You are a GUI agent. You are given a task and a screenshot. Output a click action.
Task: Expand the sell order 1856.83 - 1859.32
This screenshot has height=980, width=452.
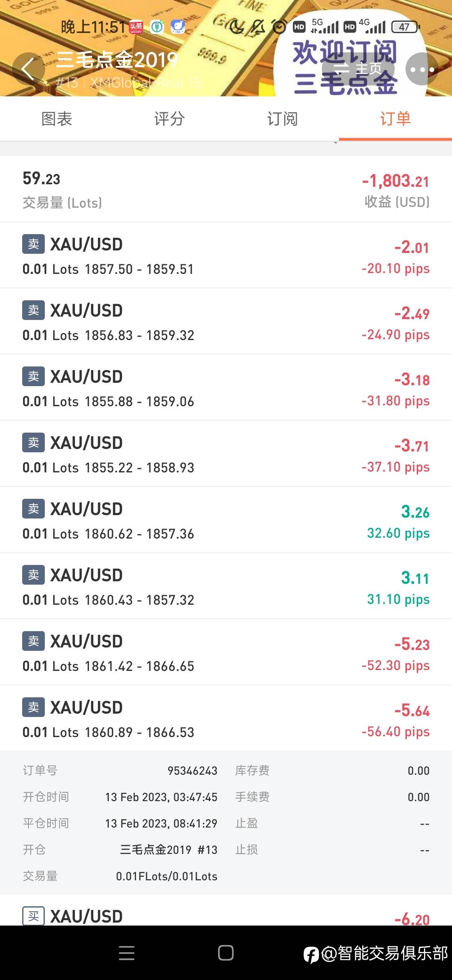coord(226,322)
